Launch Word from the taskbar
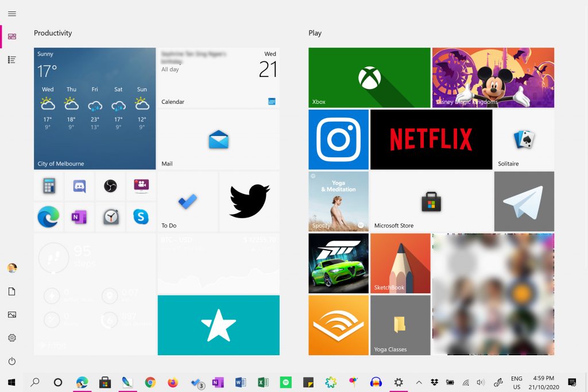The height and width of the screenshot is (392, 588). tap(241, 382)
